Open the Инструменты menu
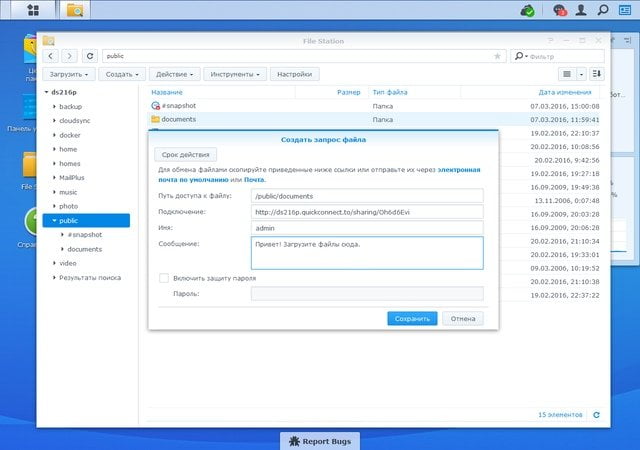This screenshot has width=640, height=450. click(235, 74)
